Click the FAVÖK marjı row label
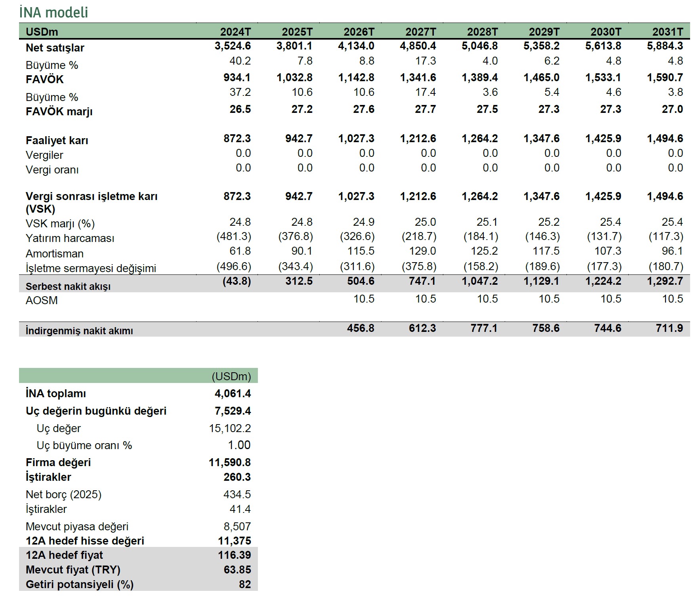Viewport: 700px width, 598px height. click(59, 112)
